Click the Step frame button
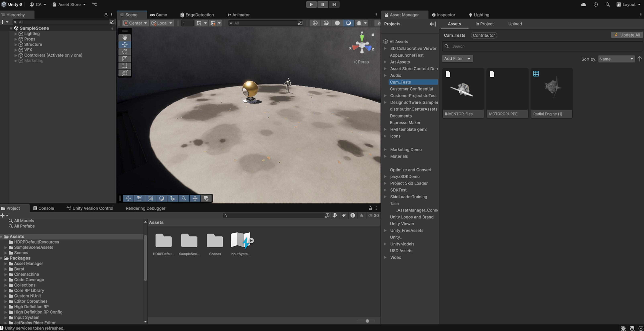Screen dimensions: 644x331 point(334,4)
